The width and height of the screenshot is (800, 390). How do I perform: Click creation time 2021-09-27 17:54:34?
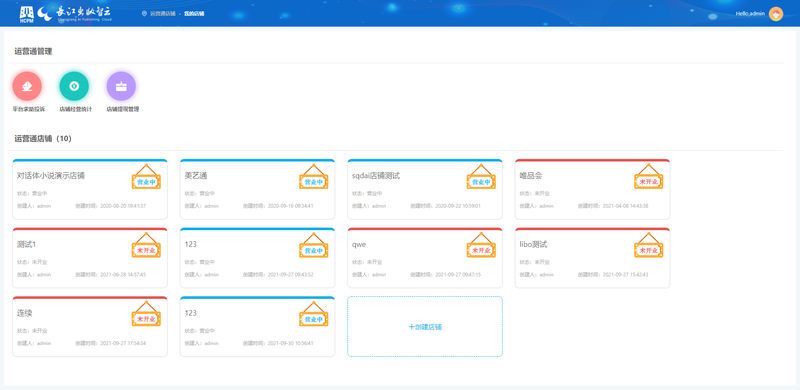pos(123,344)
